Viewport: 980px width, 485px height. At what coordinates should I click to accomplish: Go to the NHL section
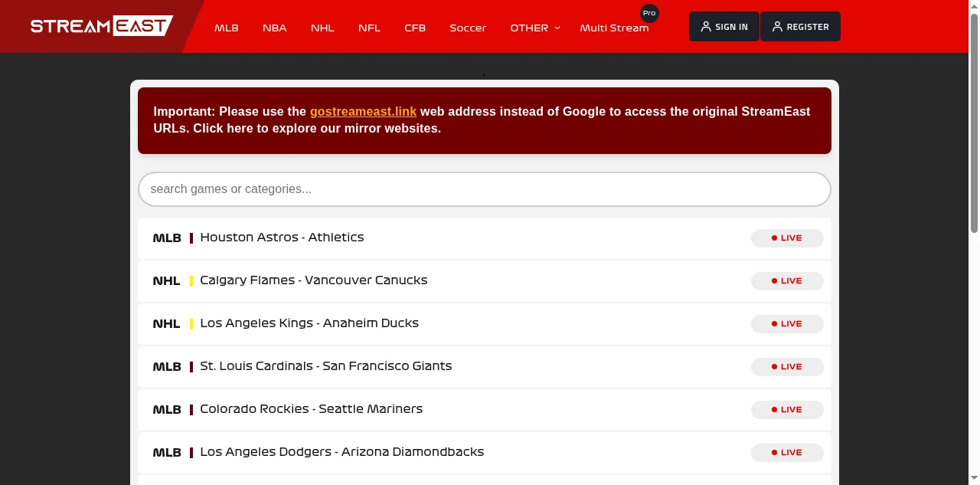(322, 28)
